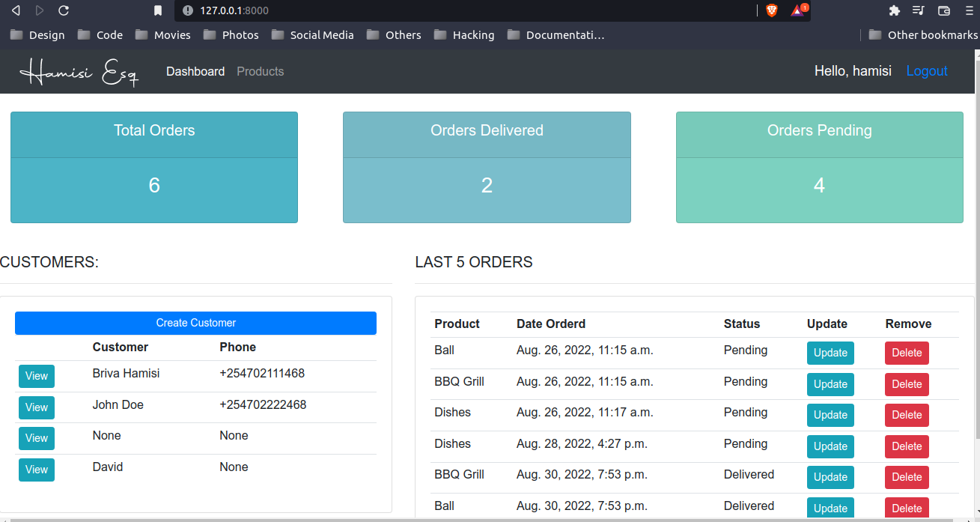Click the back navigation arrow
Viewport: 980px width, 522px height.
pos(16,10)
